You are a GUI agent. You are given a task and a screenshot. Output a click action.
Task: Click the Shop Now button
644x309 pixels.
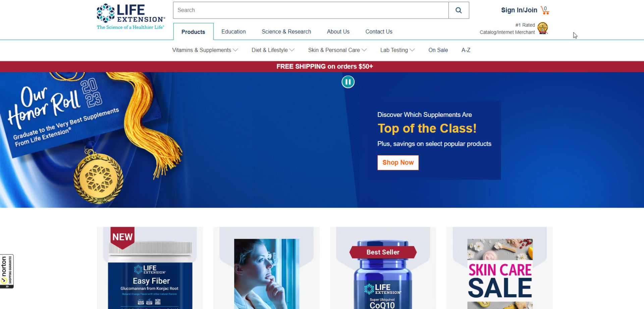[398, 163]
